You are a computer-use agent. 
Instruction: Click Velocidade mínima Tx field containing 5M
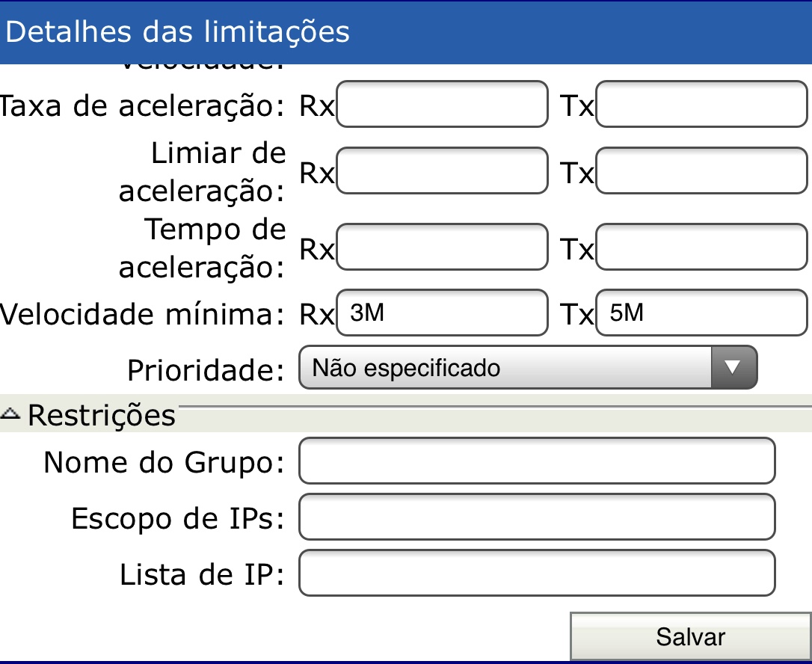701,313
